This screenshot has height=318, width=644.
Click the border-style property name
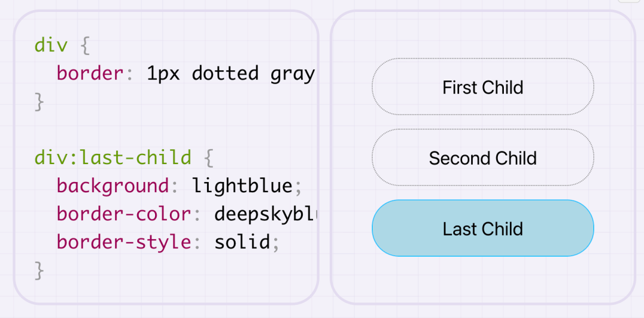click(x=124, y=242)
